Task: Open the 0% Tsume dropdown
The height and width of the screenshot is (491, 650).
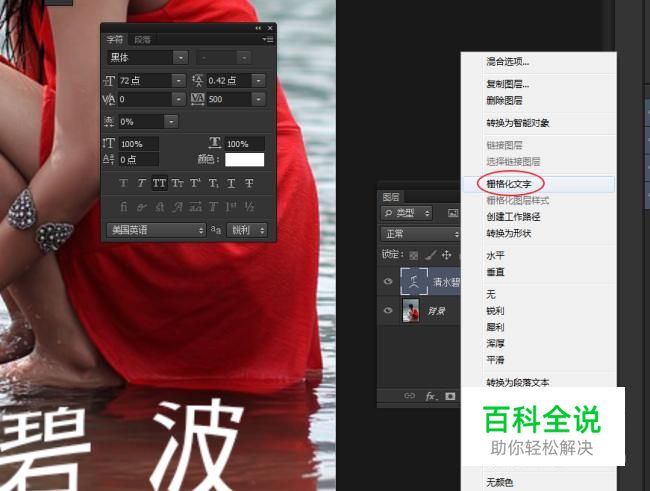Action: point(171,122)
